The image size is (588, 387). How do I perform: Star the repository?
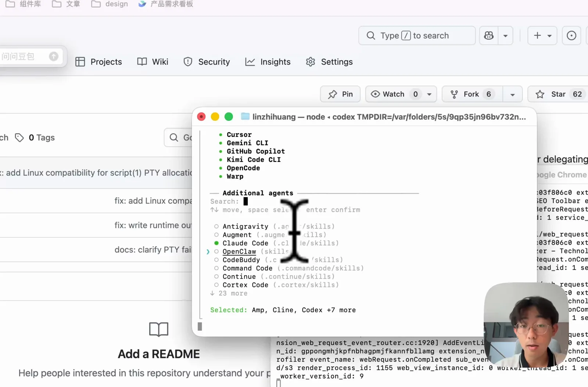click(558, 94)
